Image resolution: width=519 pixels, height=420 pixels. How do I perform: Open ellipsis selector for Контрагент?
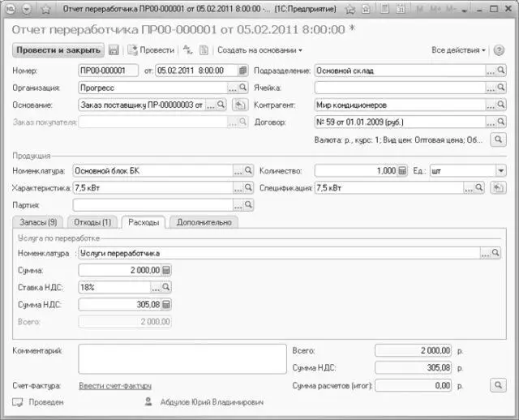pyautogui.click(x=491, y=105)
